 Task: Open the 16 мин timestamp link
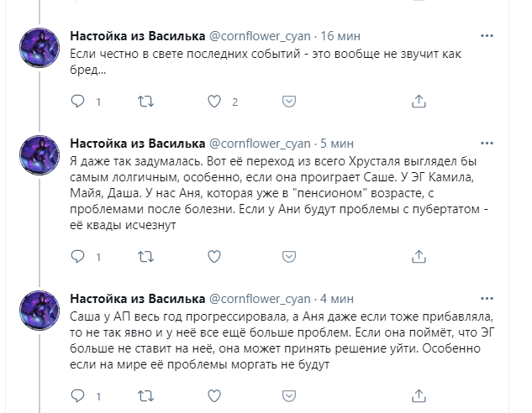340,37
